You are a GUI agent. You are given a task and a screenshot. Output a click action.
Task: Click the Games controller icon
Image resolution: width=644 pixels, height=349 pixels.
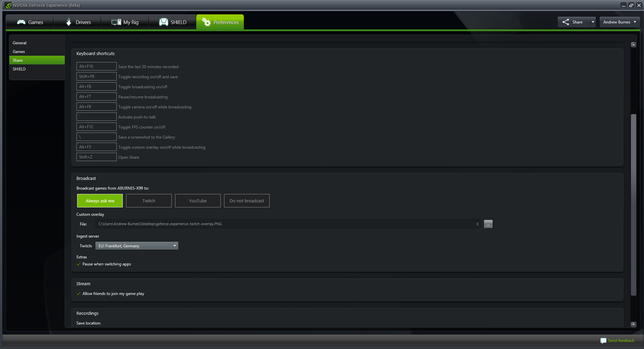[21, 22]
